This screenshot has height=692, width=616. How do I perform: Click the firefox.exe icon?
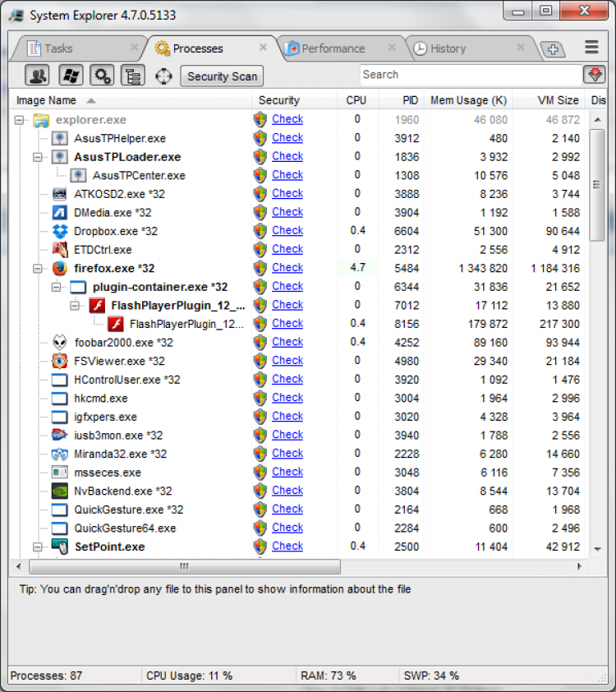click(x=59, y=268)
